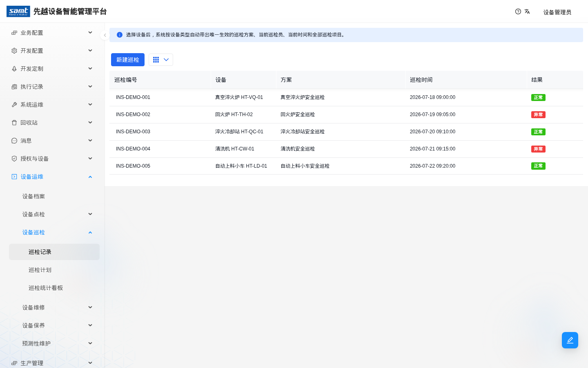Collapse the sidebar with the arrow handle
The image size is (588, 368).
(105, 35)
